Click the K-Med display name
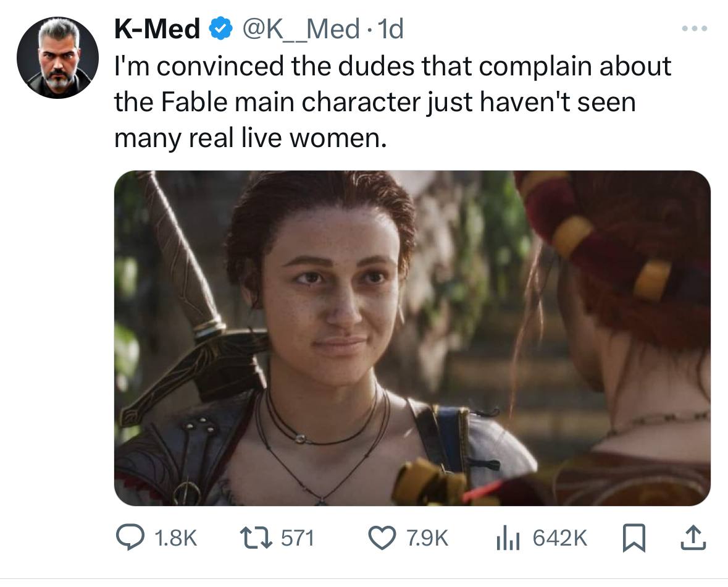 point(157,29)
